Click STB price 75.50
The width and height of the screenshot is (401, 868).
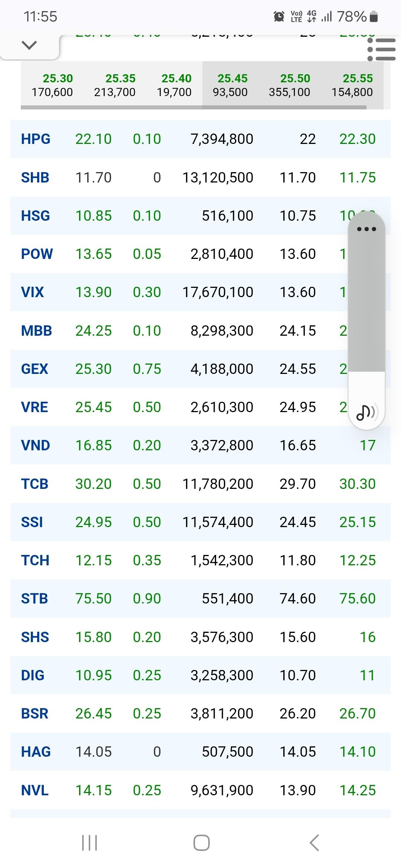click(94, 599)
